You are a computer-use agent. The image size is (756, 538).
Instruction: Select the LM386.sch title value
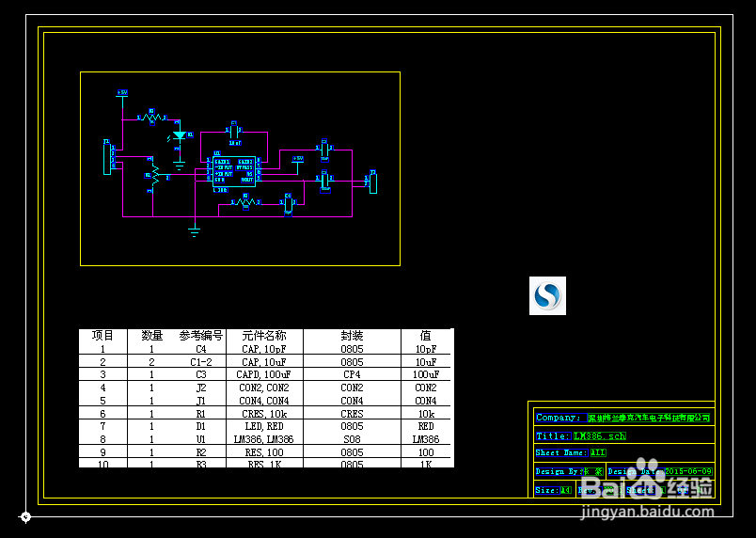point(600,435)
